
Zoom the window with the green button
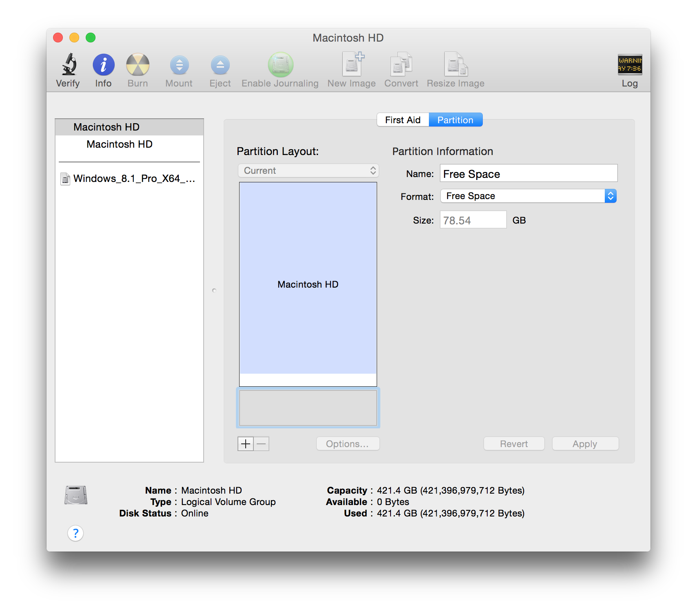coord(91,38)
